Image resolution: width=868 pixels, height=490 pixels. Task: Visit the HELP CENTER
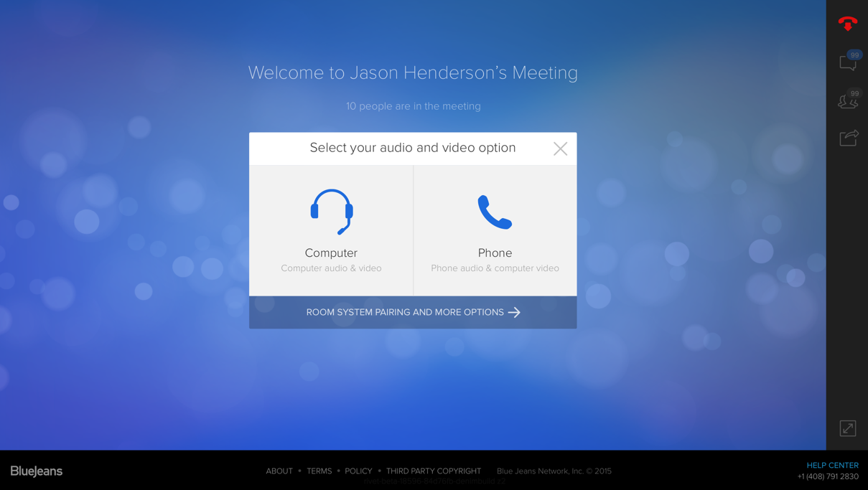[x=832, y=465]
